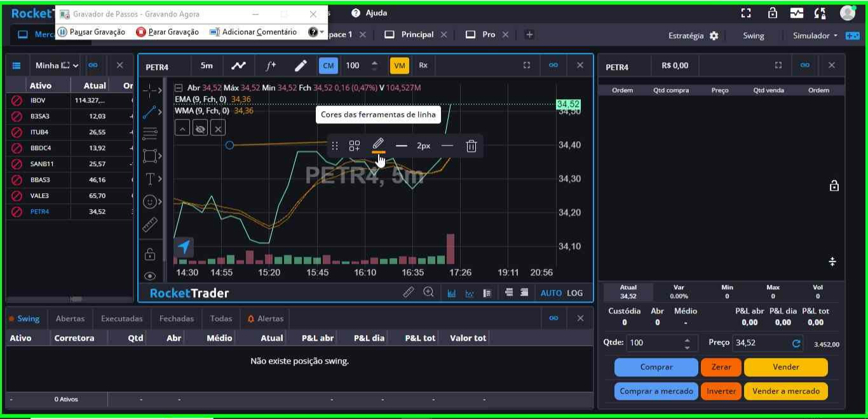Maximize the PETR4 chart panel

click(x=527, y=65)
